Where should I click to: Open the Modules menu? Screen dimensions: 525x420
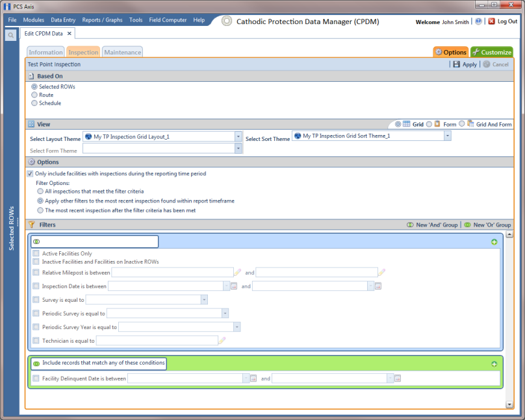[34, 20]
